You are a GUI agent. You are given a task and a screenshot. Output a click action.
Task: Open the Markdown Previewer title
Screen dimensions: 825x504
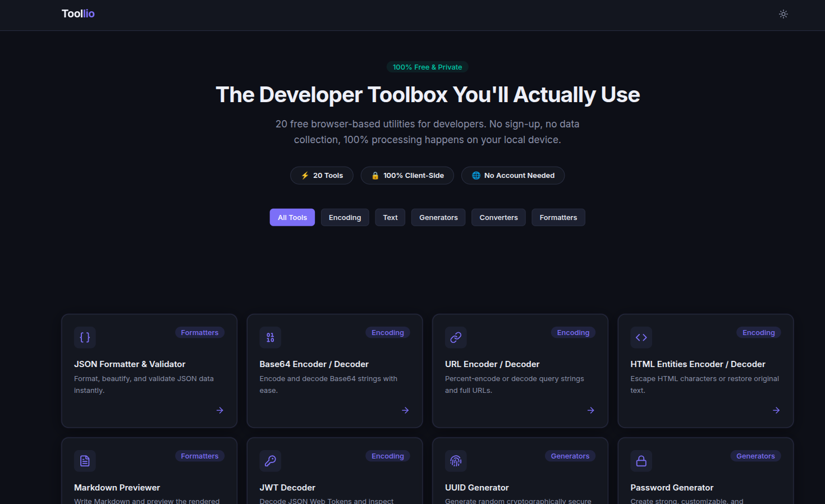coord(117,488)
